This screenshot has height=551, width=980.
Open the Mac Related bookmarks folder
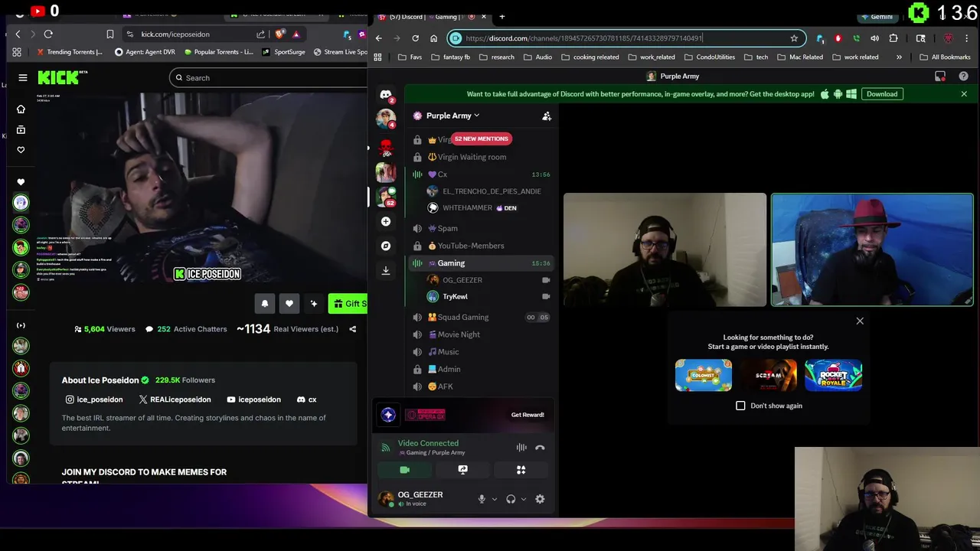[800, 57]
